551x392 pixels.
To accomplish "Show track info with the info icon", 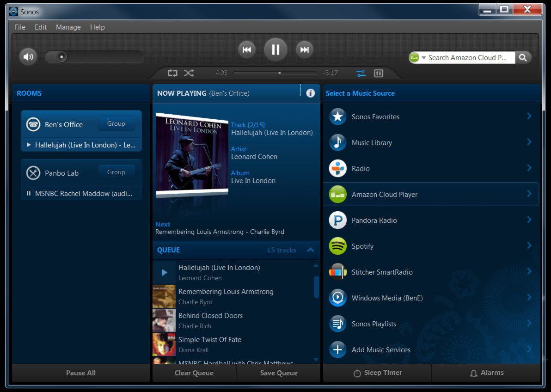I will click(x=310, y=93).
